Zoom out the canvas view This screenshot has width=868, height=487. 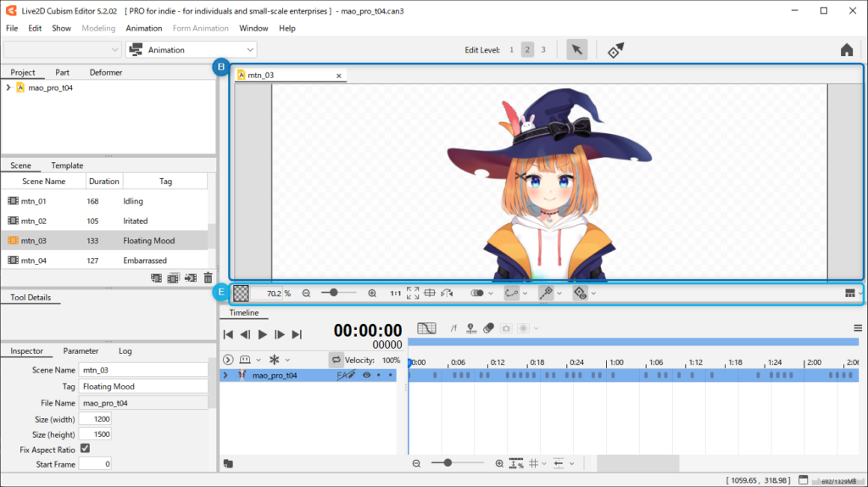pyautogui.click(x=306, y=294)
